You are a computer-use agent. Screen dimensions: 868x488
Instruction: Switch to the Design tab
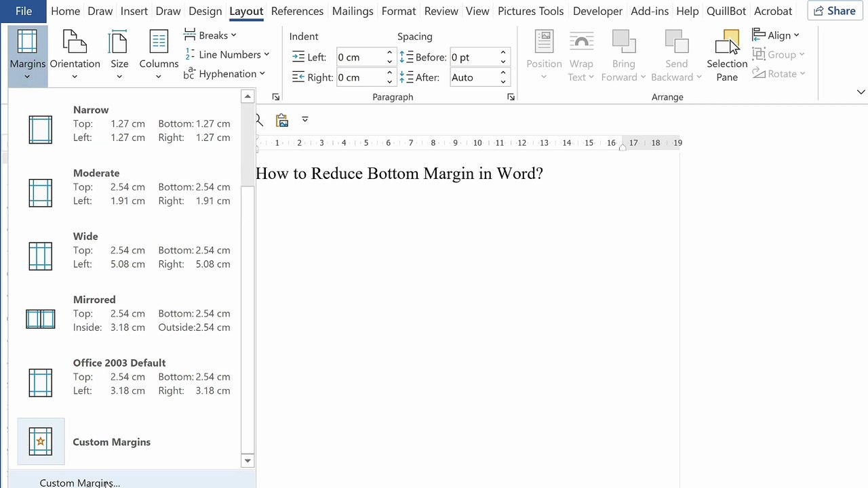pyautogui.click(x=205, y=11)
